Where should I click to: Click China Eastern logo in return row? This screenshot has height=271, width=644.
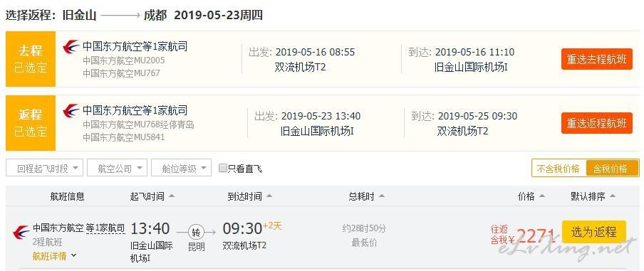tap(71, 111)
